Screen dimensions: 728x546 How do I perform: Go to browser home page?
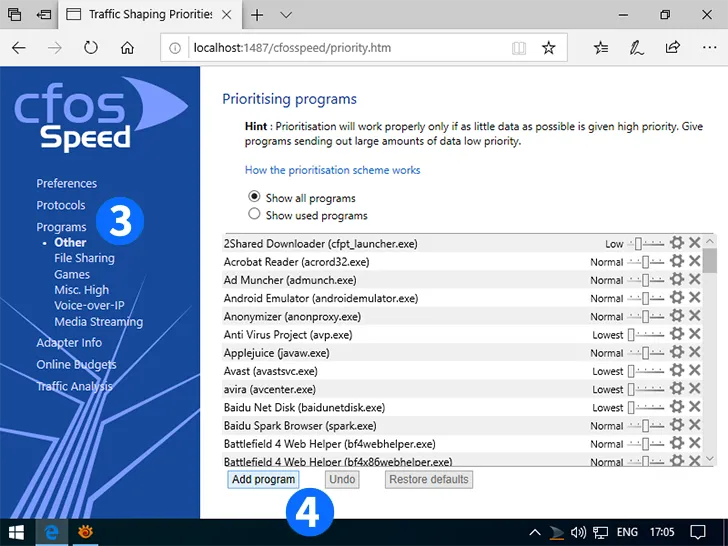(127, 47)
